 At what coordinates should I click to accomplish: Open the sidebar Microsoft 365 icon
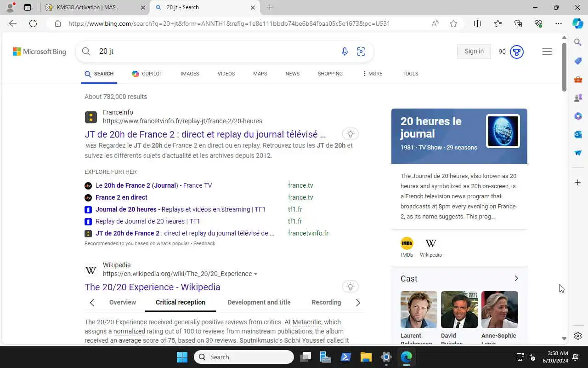[x=578, y=116]
